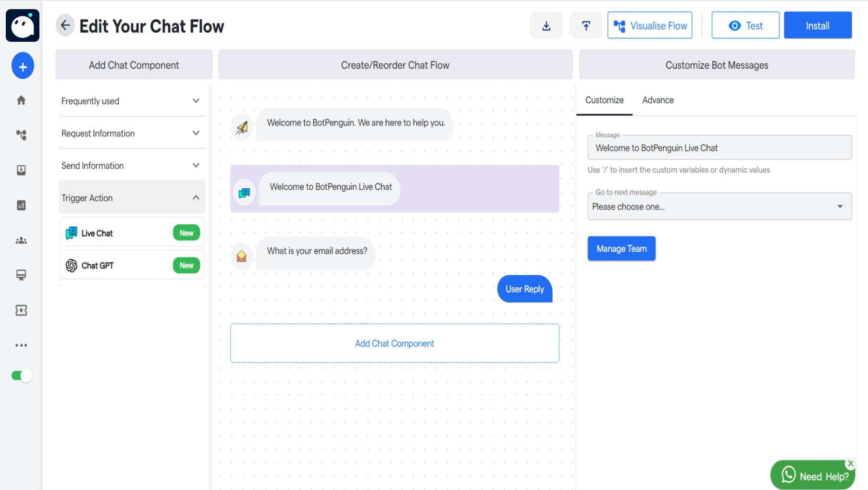
Task: Click the Chat GPT logo icon
Action: click(x=72, y=265)
